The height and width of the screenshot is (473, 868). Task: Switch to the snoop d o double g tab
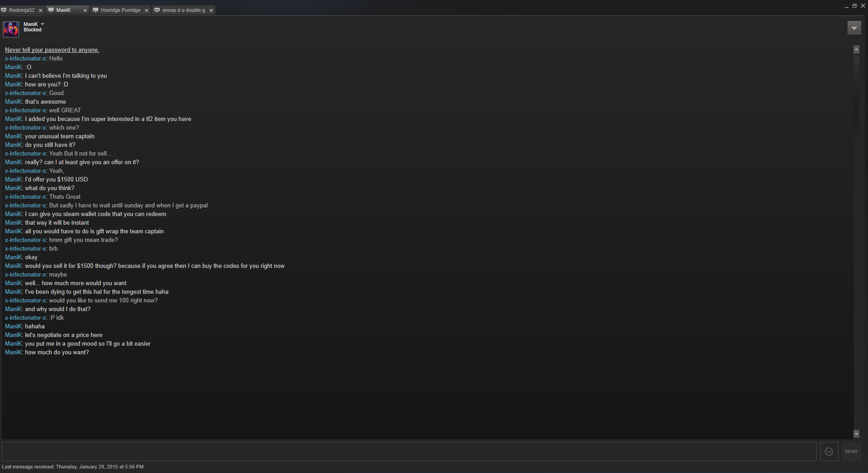point(183,10)
